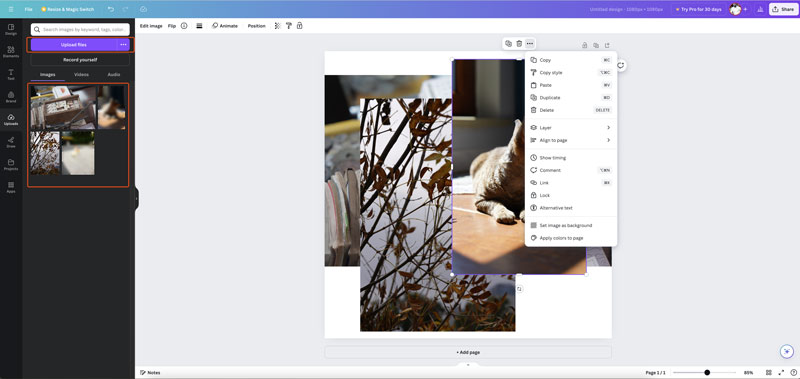Open the Text sidebar panel

coord(11,74)
